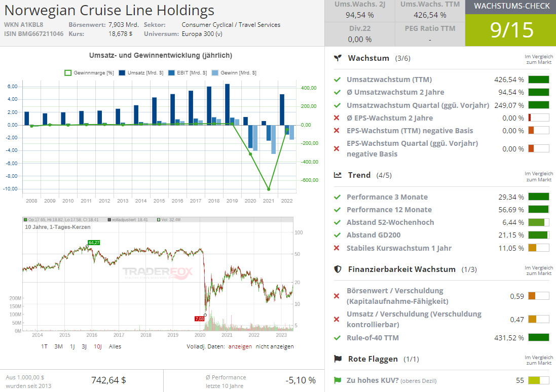Click 'anzeigen' for Volladj. Daten
This screenshot has width=556, height=392.
tap(240, 346)
